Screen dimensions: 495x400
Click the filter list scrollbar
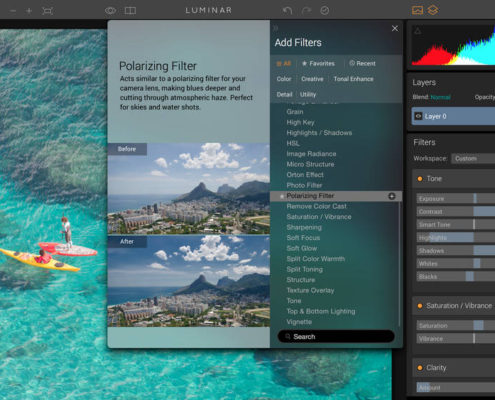pos(399,263)
